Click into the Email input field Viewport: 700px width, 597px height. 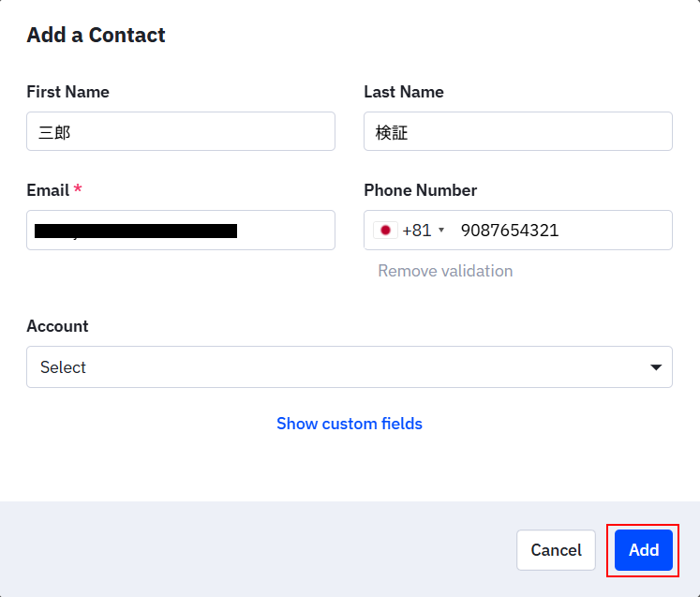[181, 230]
